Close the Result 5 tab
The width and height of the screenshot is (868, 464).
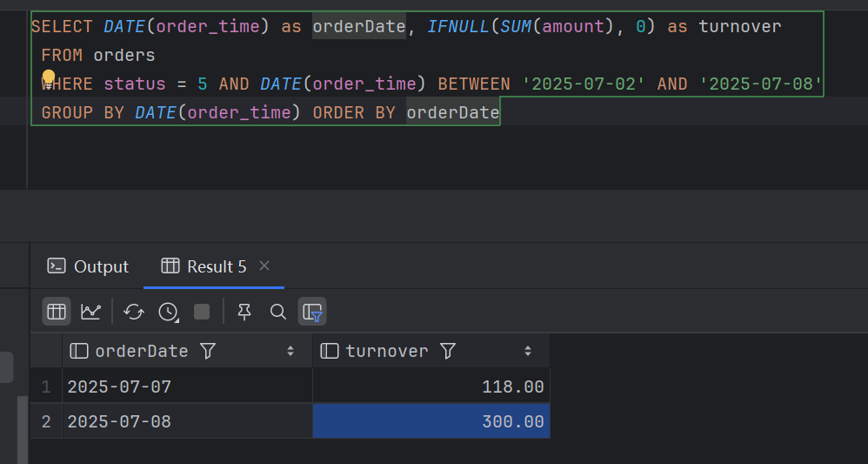[264, 266]
